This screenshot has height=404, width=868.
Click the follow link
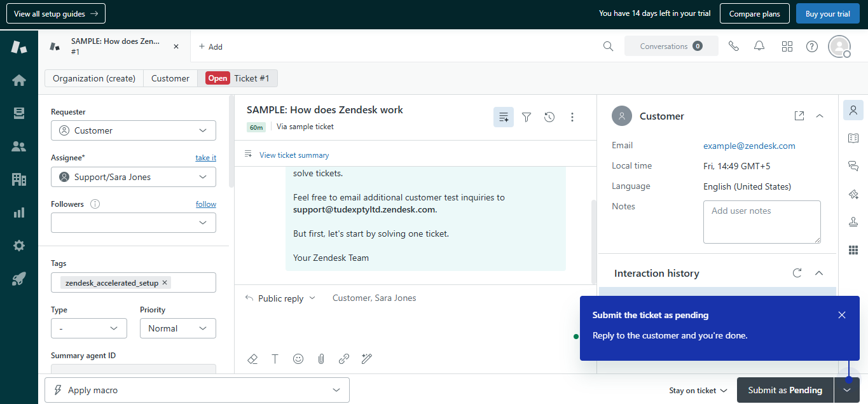click(x=206, y=204)
